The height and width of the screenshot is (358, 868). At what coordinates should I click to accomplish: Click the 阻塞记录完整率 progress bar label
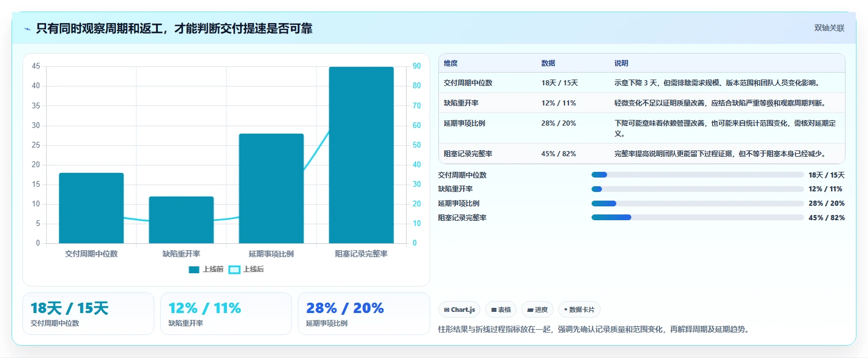[462, 218]
